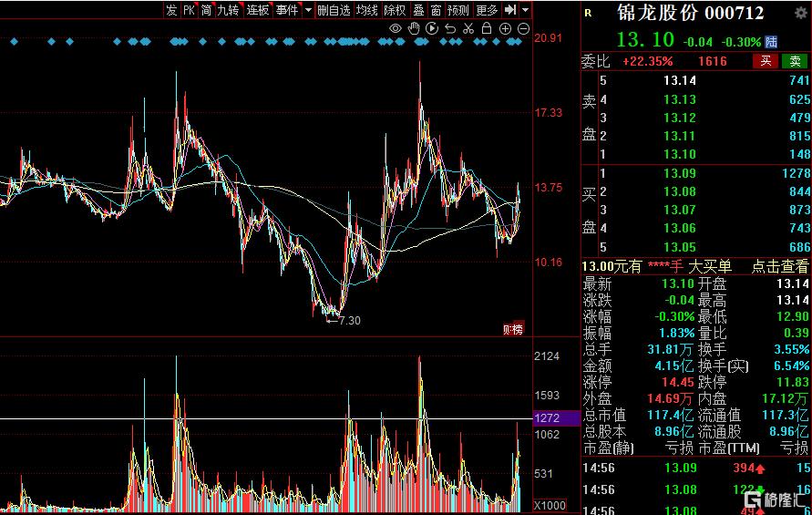812x515 pixels.
Task: Start chart replay playback icon
Action: (432, 28)
